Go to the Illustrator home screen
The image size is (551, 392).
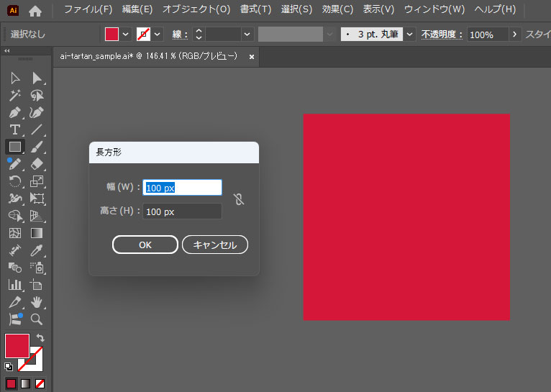(x=35, y=11)
